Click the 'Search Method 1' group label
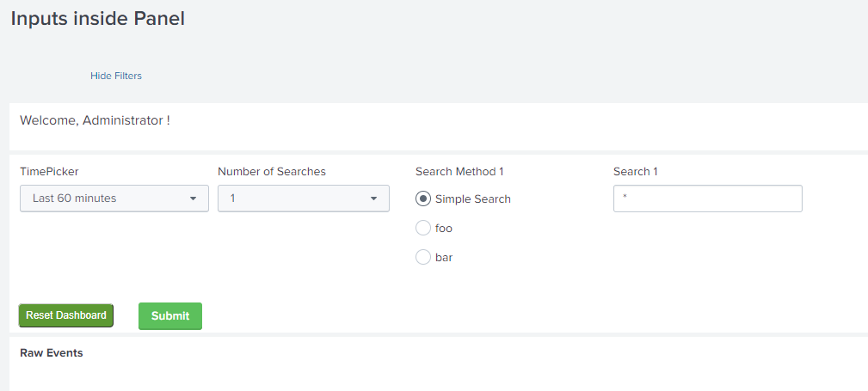This screenshot has width=868, height=391. [x=459, y=171]
